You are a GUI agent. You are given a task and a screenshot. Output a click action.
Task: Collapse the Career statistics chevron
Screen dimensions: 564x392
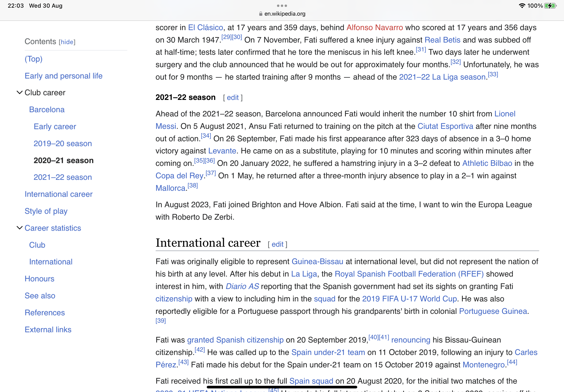(19, 228)
